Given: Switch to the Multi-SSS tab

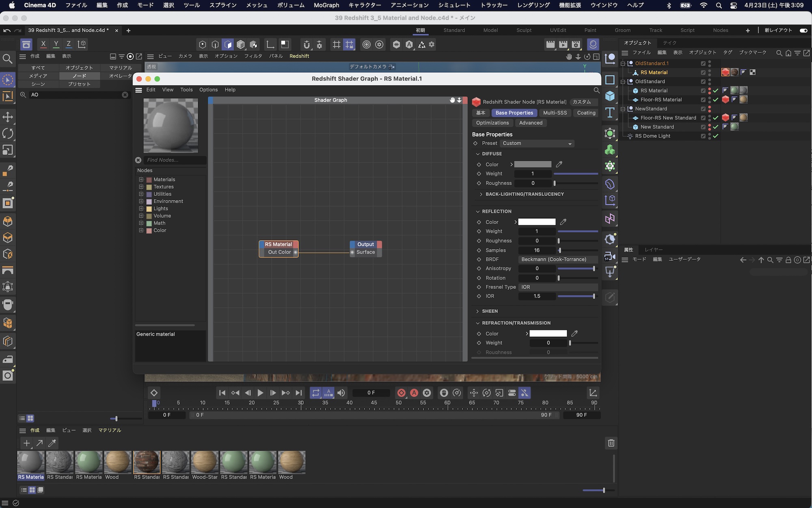Looking at the screenshot, I should point(555,113).
